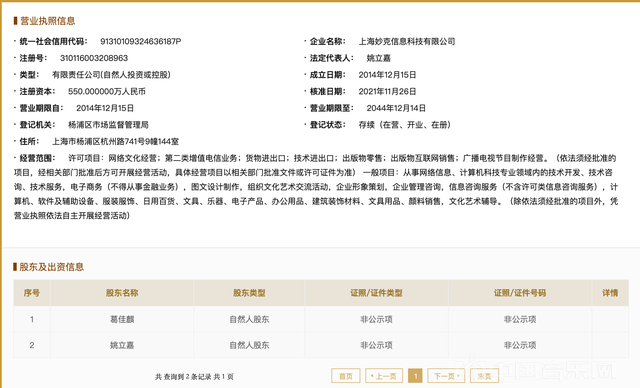Click the 股东及出资信息 section heading
This screenshot has width=640, height=388.
(51, 267)
